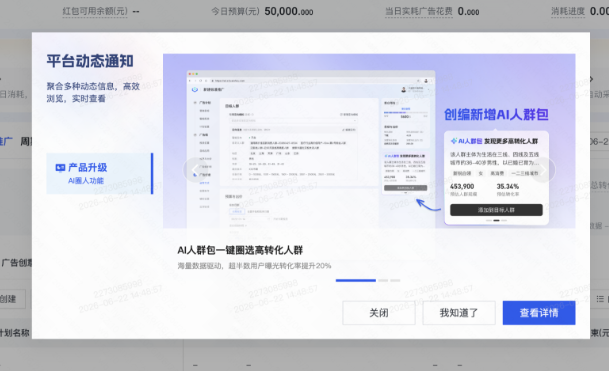Viewport: 609px width, 371px height.
Task: Advance carousel with right arrow
Action: (543, 170)
